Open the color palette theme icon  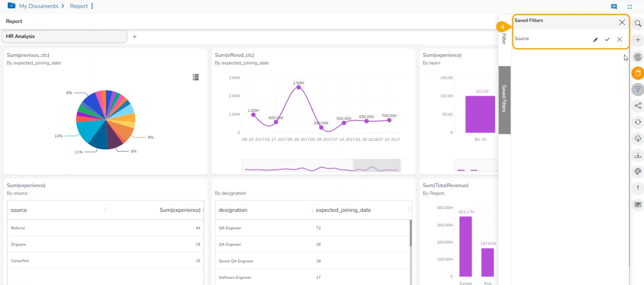638,171
